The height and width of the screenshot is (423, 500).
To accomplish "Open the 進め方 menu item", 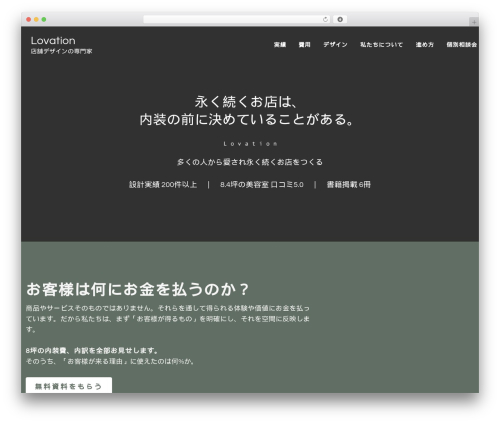I will [x=425, y=45].
